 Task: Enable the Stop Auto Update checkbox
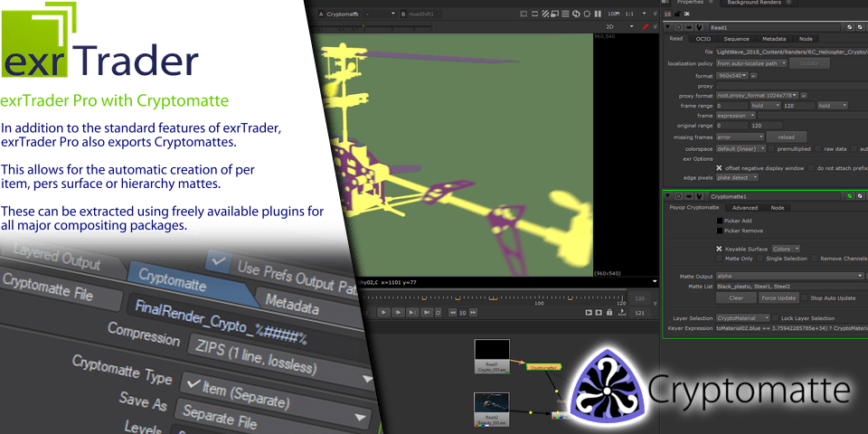[806, 297]
